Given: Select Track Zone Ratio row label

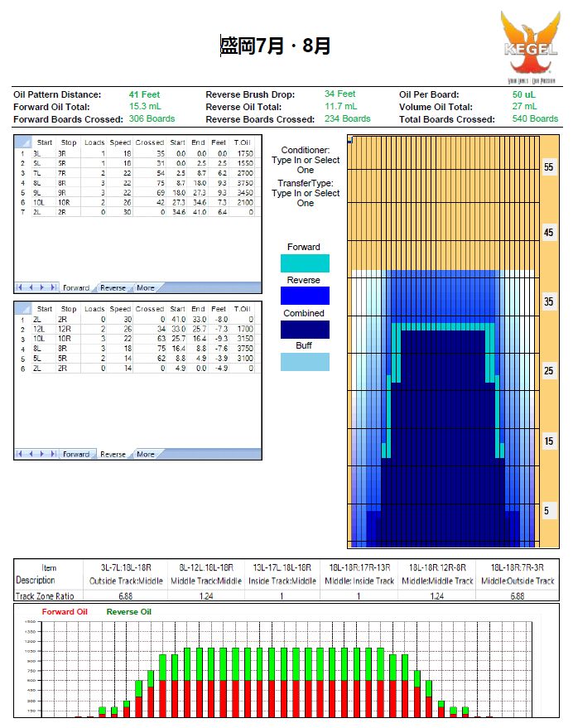Looking at the screenshot, I should tap(45, 596).
